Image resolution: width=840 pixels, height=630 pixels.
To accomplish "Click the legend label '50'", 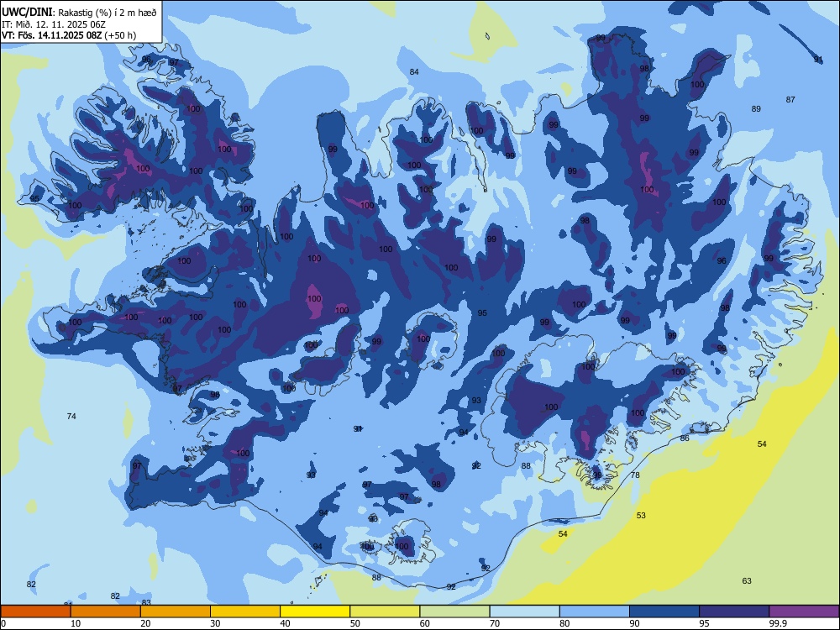I will [355, 623].
